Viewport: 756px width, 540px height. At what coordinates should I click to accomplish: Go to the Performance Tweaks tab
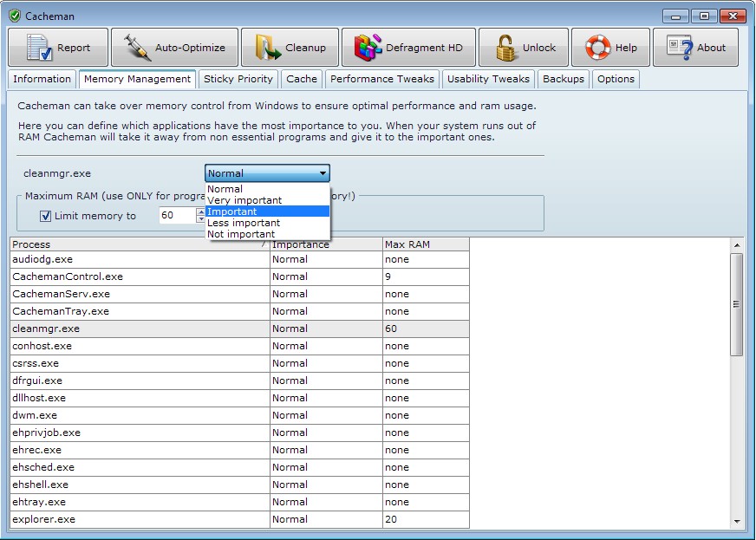[382, 79]
